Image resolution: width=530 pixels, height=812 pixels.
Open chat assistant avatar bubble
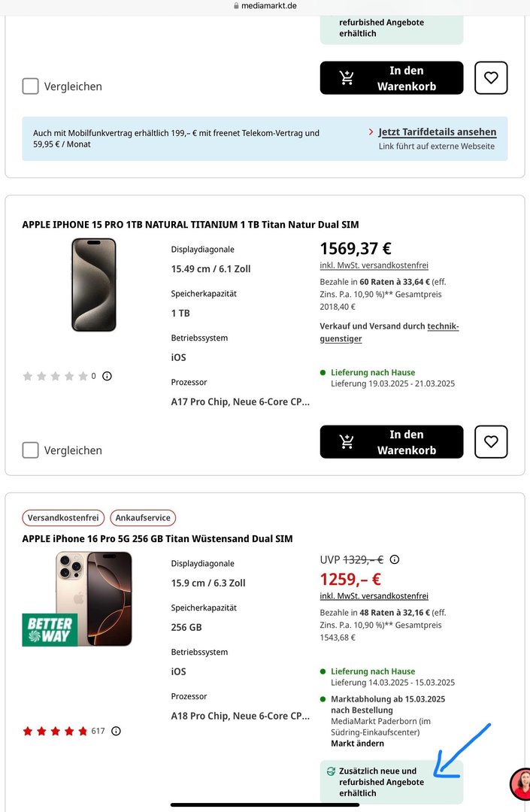point(520,784)
